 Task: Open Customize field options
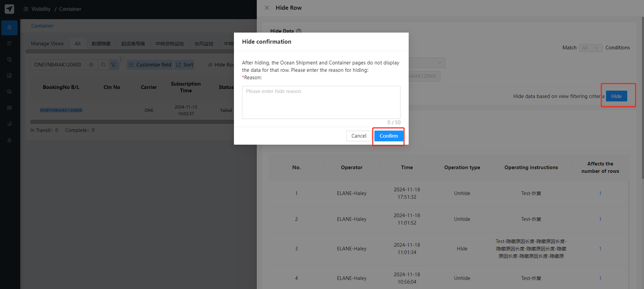(149, 65)
